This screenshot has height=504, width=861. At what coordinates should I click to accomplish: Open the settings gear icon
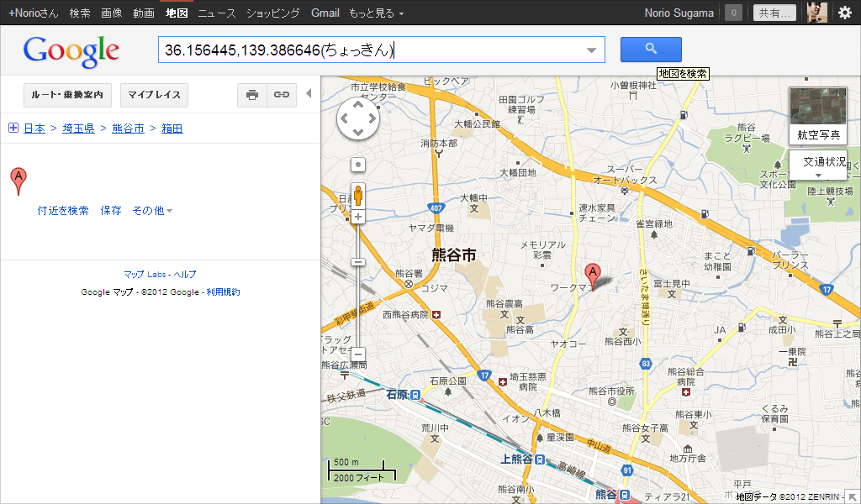(845, 13)
